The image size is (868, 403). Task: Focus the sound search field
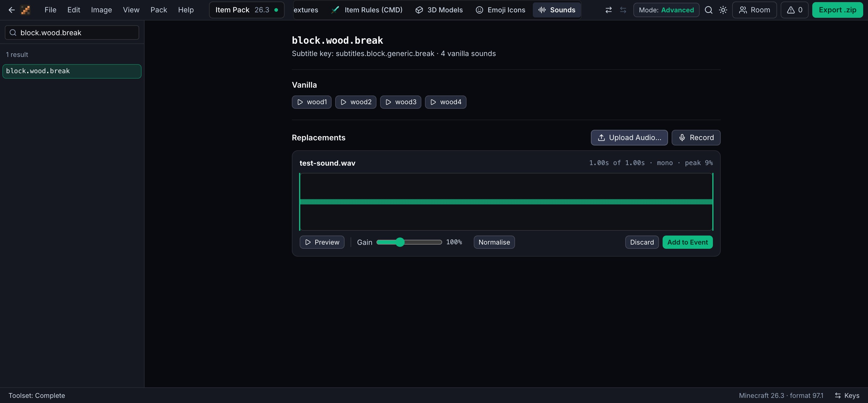click(72, 33)
